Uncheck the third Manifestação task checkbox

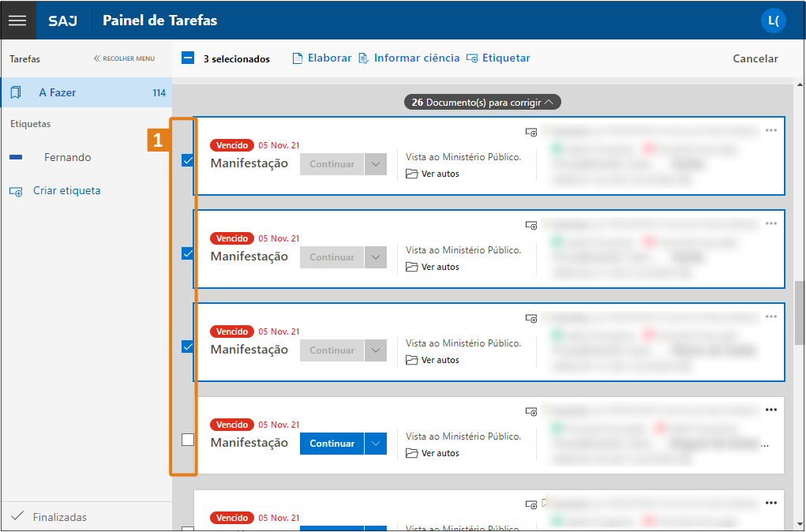188,347
